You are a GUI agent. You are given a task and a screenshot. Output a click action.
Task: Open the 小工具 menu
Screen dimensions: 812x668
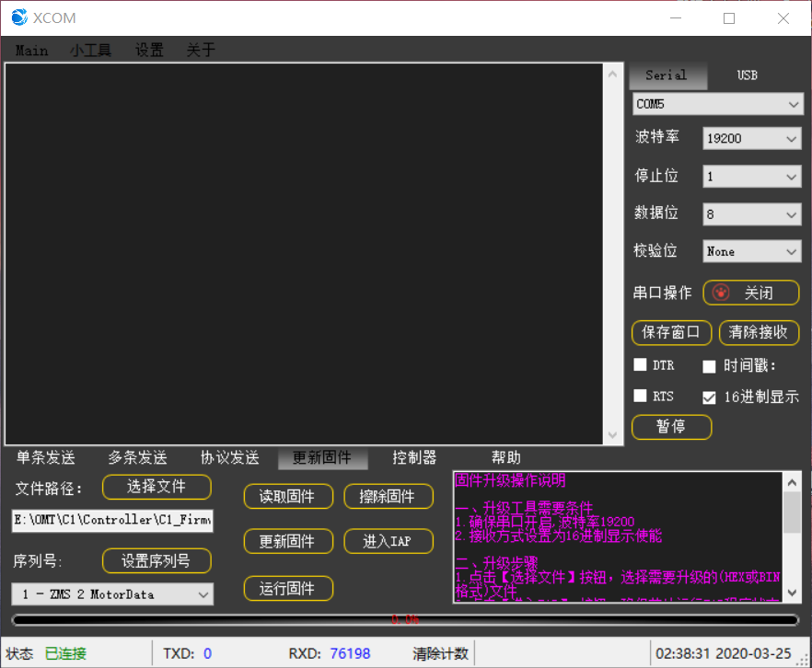coord(90,51)
